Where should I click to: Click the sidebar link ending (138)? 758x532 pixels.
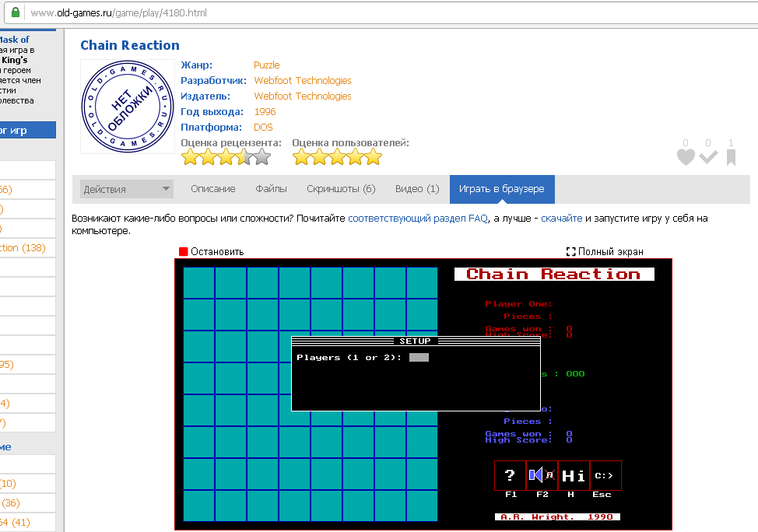pos(23,248)
